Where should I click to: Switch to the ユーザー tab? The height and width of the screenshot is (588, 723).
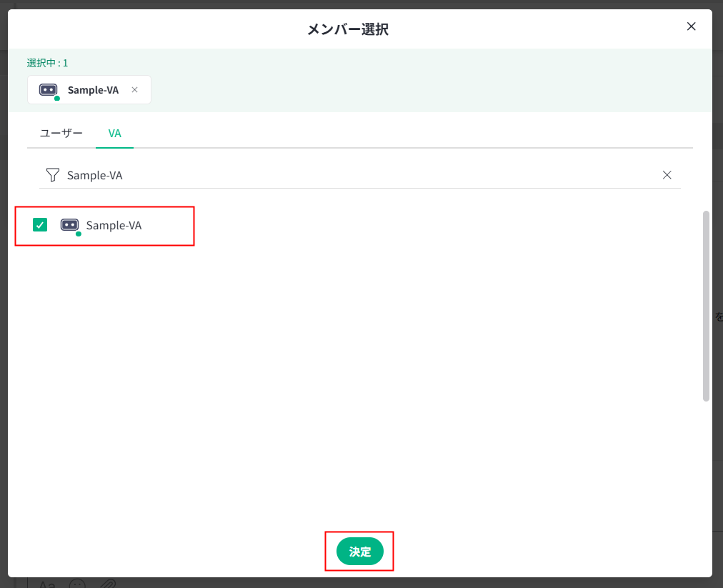pyautogui.click(x=61, y=134)
